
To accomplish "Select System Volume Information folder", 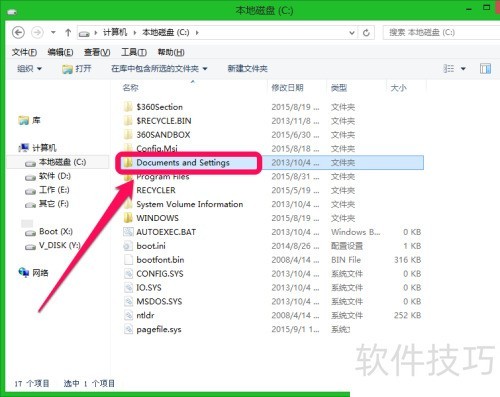I will click(x=190, y=204).
